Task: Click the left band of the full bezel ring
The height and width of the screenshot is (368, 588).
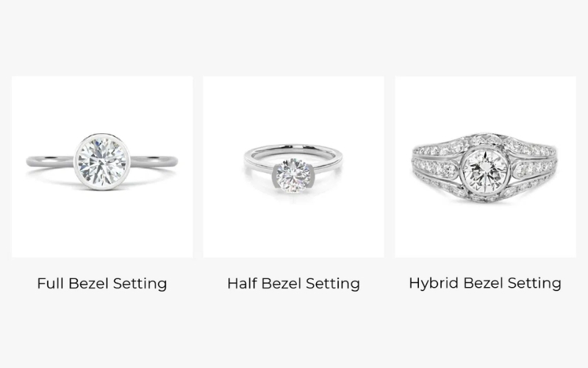Action: pyautogui.click(x=50, y=161)
